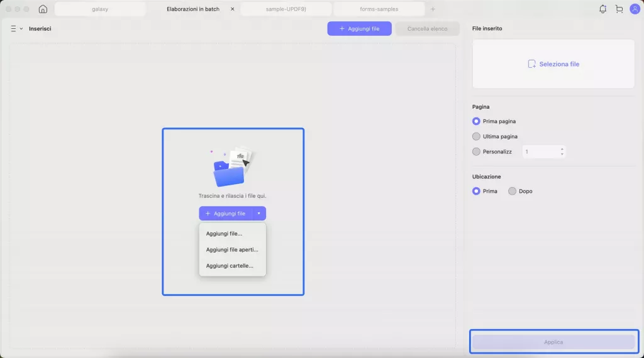Go to the Home icon

43,9
